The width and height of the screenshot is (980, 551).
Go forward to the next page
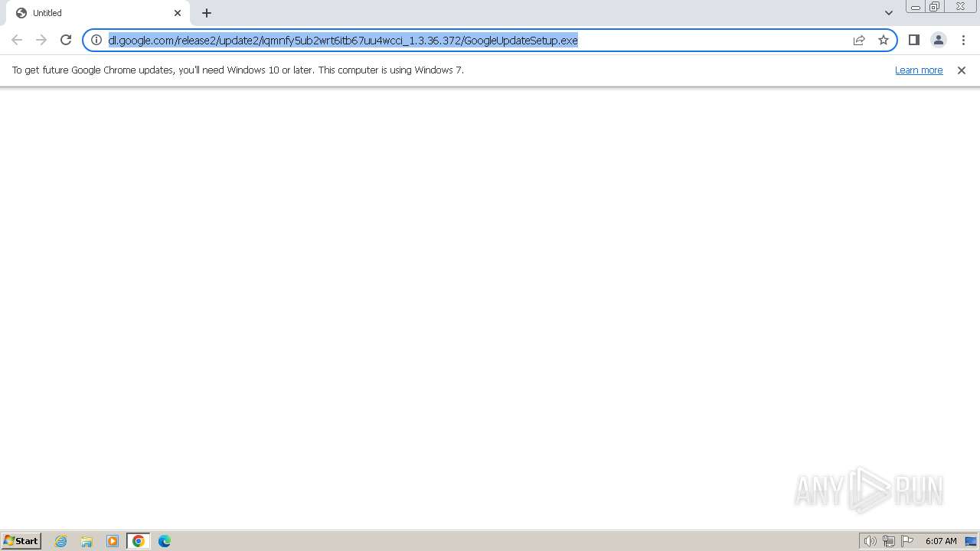[41, 40]
